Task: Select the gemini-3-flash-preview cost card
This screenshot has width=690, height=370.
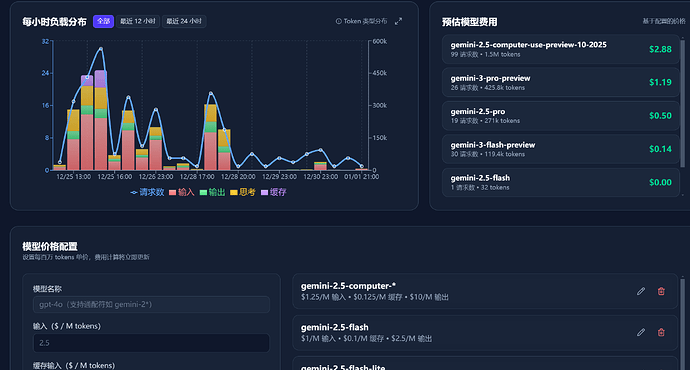Action: (561, 149)
